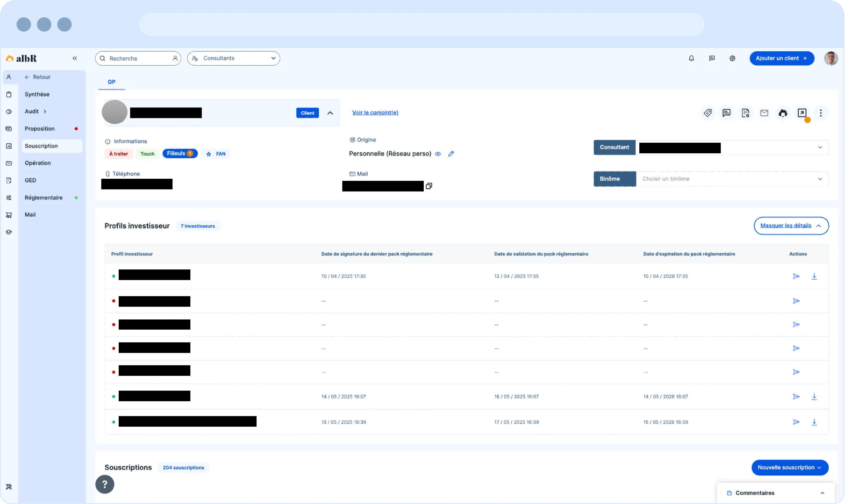Copy the client email address icon

point(429,186)
